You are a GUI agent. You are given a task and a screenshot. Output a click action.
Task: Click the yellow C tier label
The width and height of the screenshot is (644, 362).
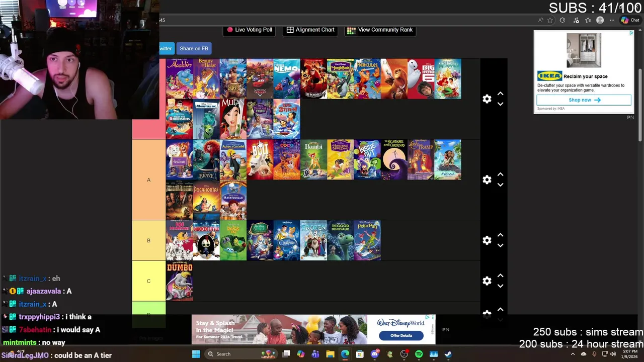(148, 281)
